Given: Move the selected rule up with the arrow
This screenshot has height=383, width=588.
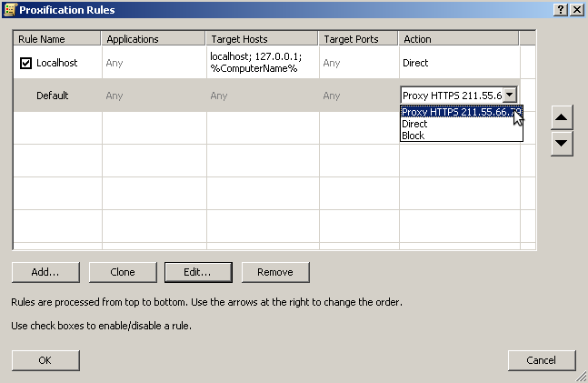Looking at the screenshot, I should click(562, 117).
